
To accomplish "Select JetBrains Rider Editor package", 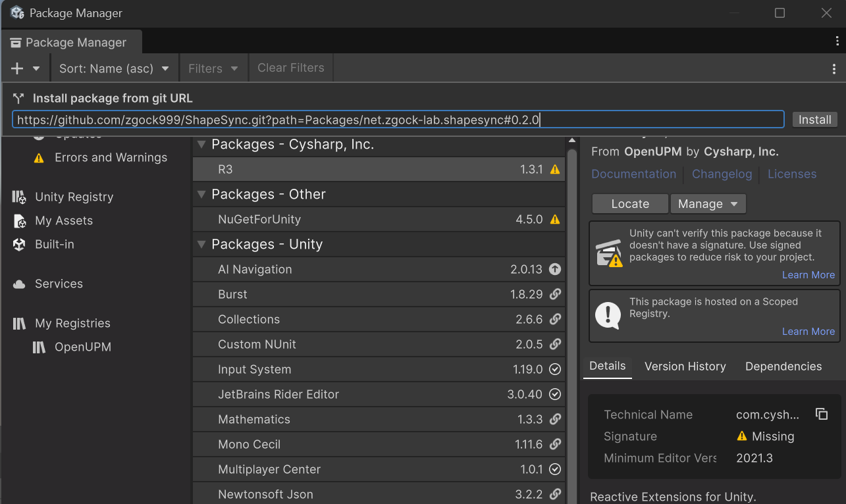I will click(379, 394).
